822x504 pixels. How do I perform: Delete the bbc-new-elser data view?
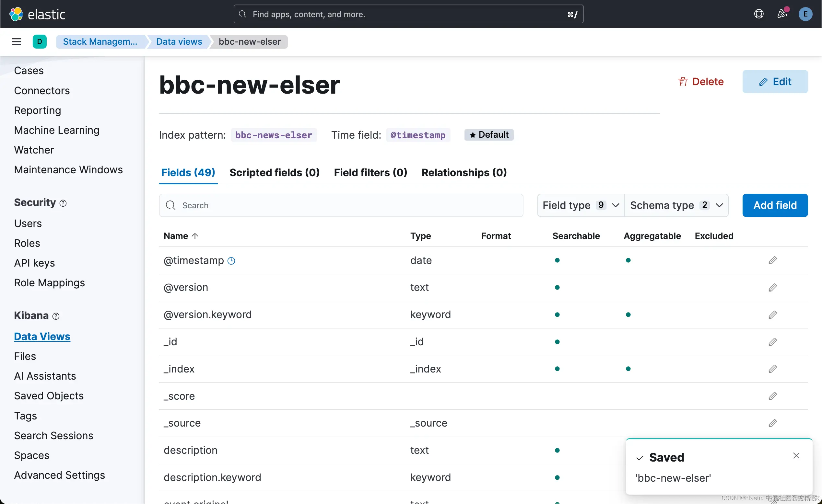click(x=701, y=82)
